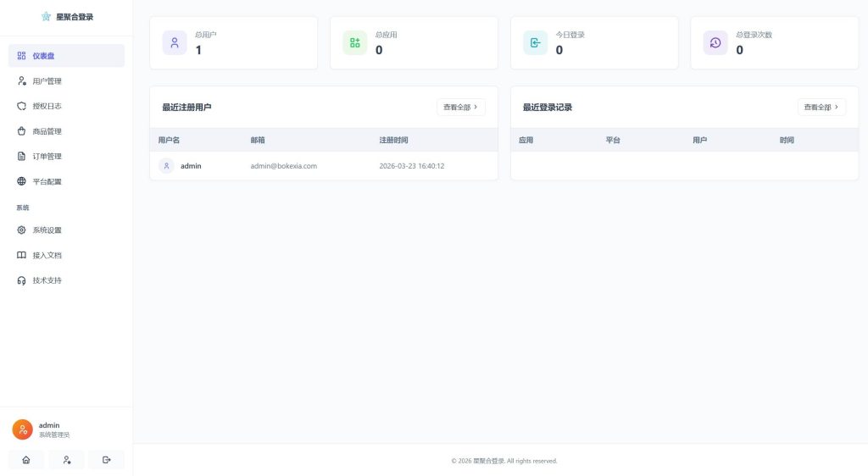Click the book icon for 接入文档
868x476 pixels.
[x=21, y=256]
